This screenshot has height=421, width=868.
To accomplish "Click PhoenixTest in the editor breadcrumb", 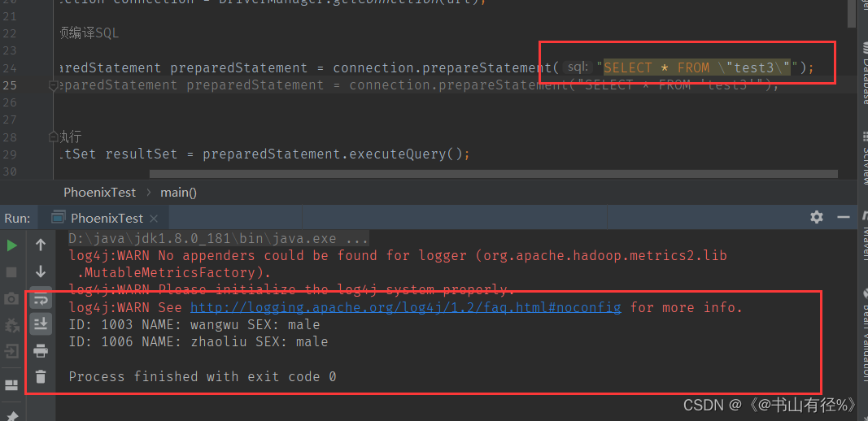I will tap(99, 193).
